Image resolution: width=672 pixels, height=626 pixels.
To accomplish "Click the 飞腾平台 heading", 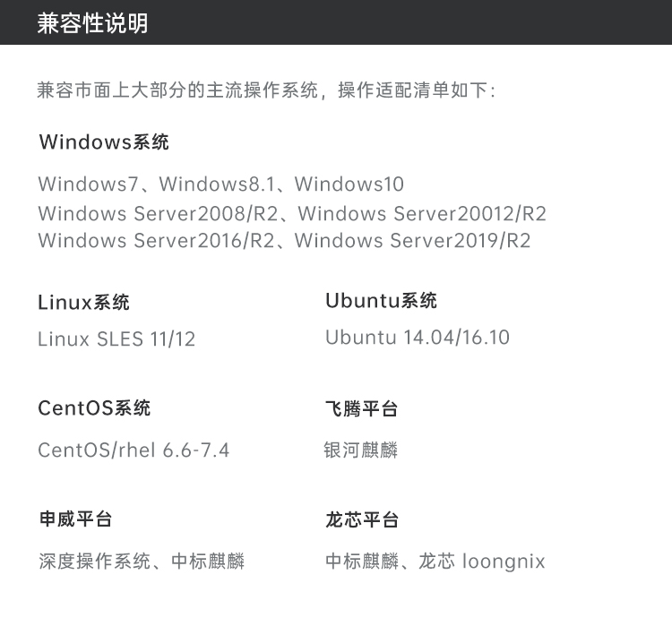I will [361, 408].
